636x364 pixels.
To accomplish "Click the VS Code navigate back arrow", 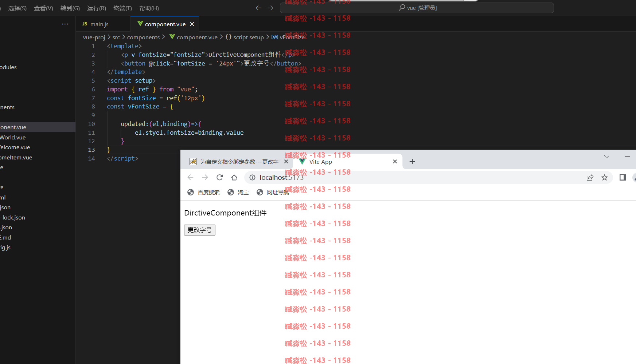I will tap(258, 8).
